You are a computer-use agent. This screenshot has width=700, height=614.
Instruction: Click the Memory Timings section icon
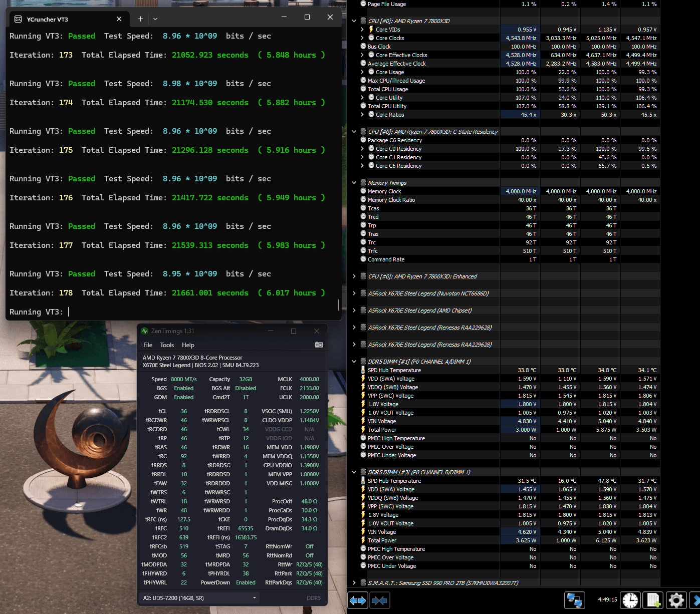click(363, 183)
